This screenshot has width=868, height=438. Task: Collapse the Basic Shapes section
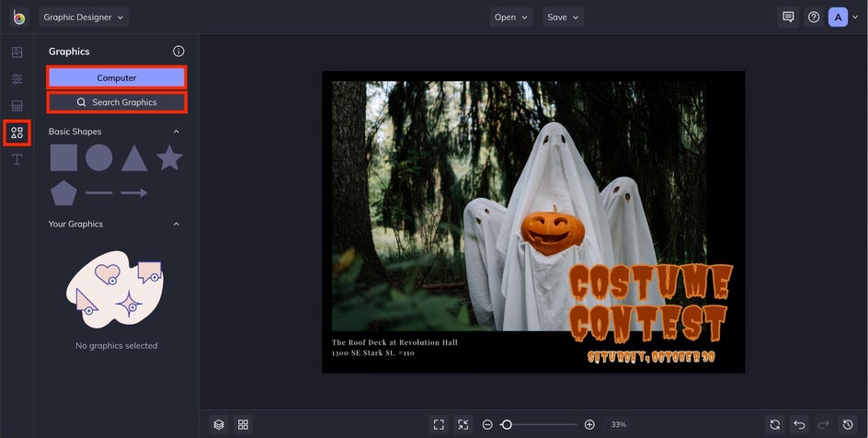click(x=177, y=132)
